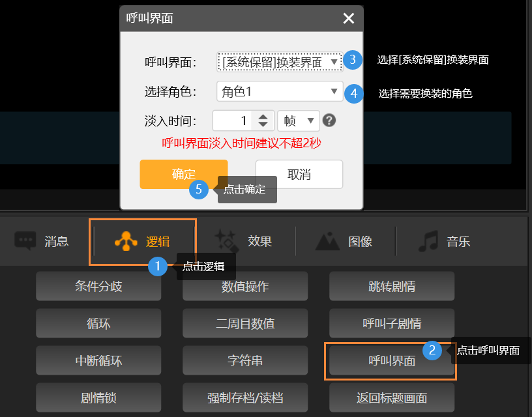Choose the 返回标题画面 command button
532x417 pixels.
[x=392, y=397]
